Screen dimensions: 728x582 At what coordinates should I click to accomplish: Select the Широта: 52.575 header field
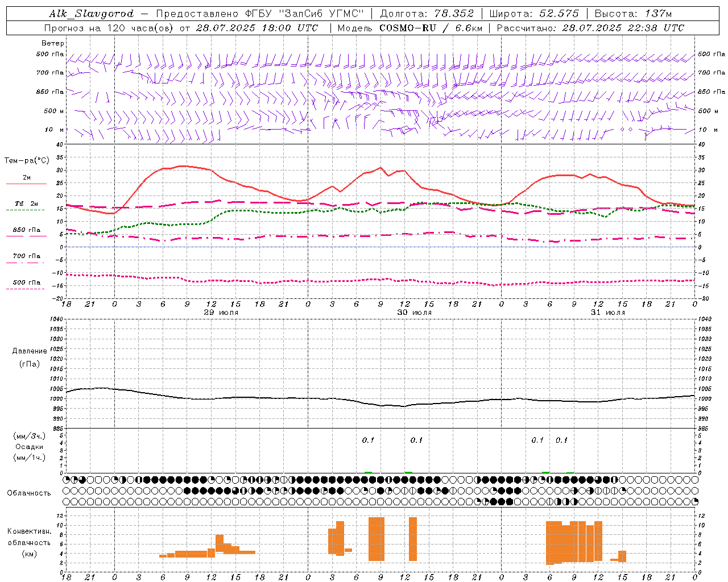point(534,14)
